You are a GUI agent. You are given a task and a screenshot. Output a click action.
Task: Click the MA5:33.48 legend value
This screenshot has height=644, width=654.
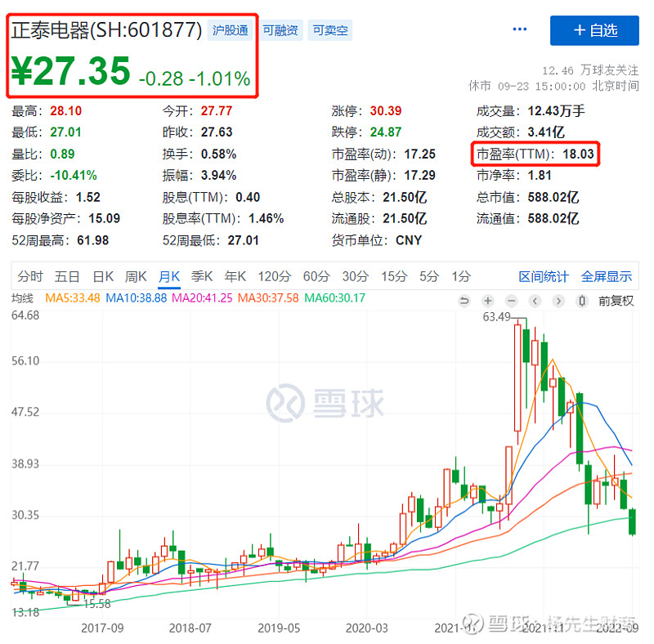tap(73, 298)
